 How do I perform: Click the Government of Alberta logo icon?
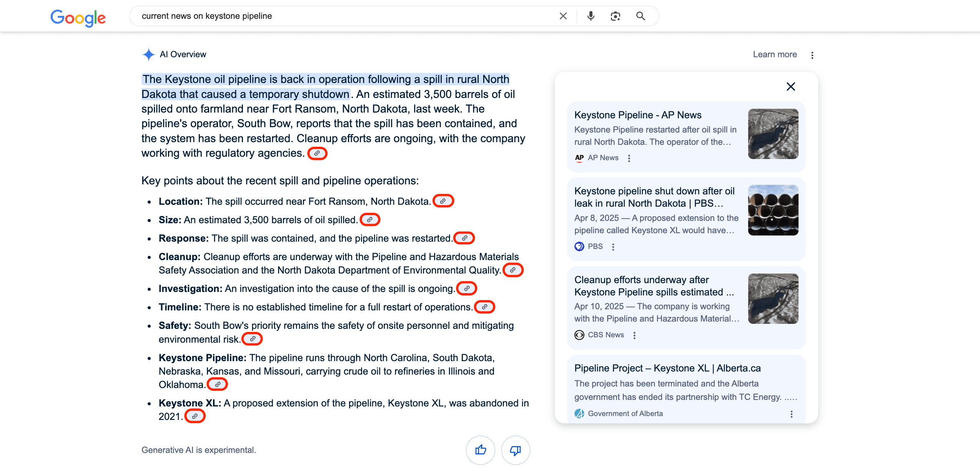[x=579, y=413]
